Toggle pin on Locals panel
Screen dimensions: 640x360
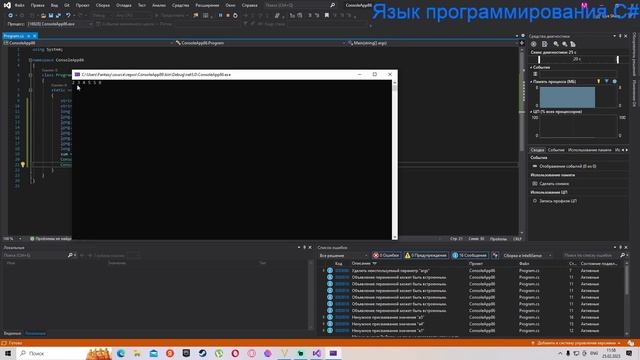tap(304, 247)
